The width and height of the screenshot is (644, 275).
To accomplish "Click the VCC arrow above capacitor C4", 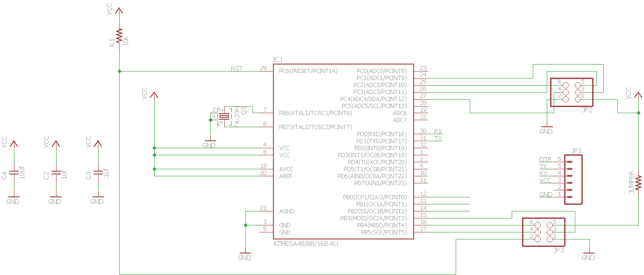I will click(14, 144).
